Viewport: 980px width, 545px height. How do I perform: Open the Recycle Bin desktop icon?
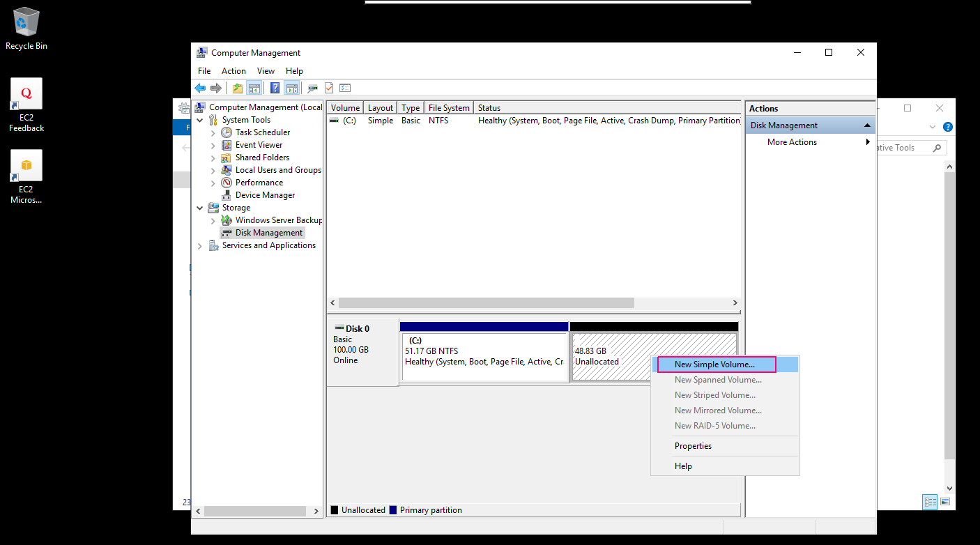click(26, 29)
